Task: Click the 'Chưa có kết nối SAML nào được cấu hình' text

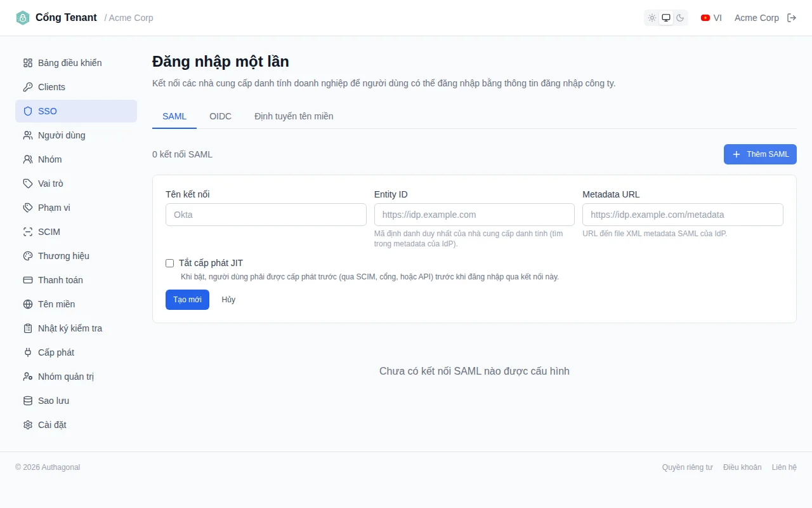Action: tap(475, 371)
